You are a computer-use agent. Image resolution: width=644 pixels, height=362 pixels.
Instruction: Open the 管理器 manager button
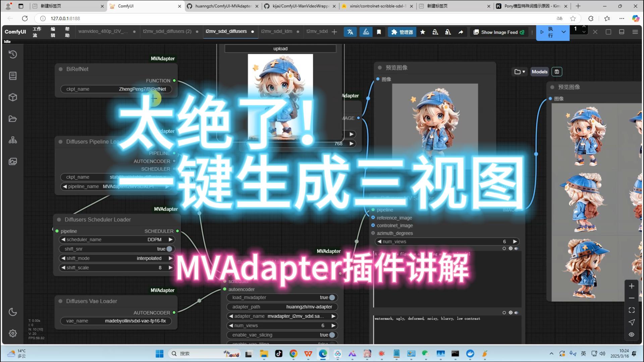click(402, 32)
